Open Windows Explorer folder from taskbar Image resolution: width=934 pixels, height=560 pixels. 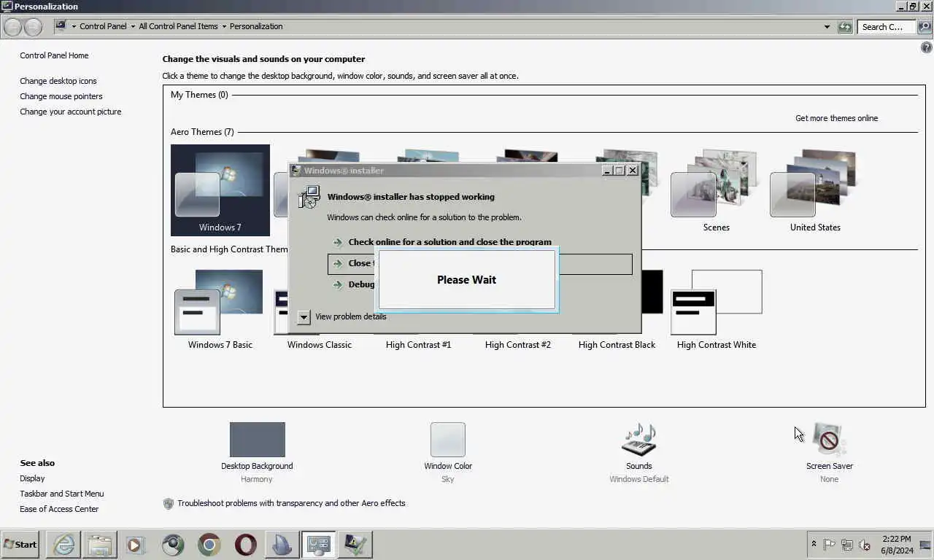(x=100, y=545)
